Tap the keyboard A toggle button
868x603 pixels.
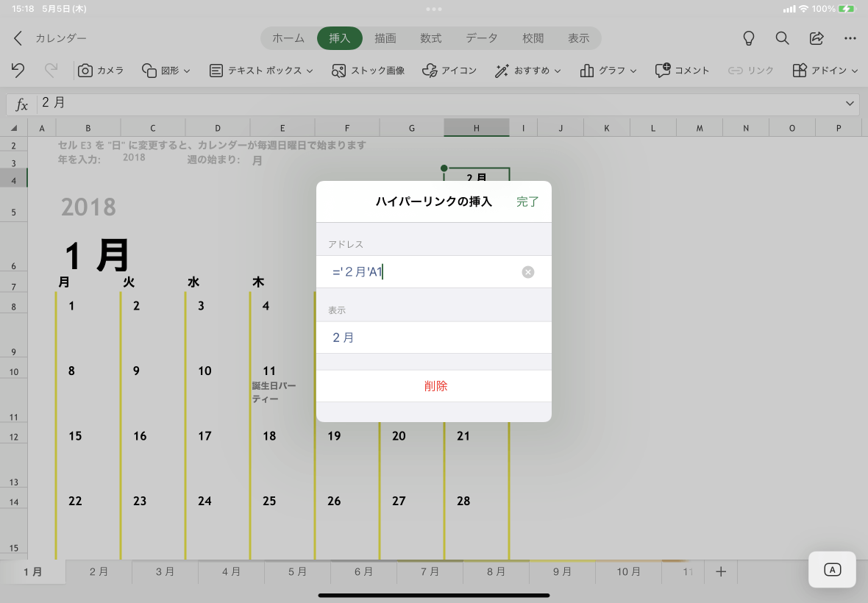pyautogui.click(x=832, y=570)
